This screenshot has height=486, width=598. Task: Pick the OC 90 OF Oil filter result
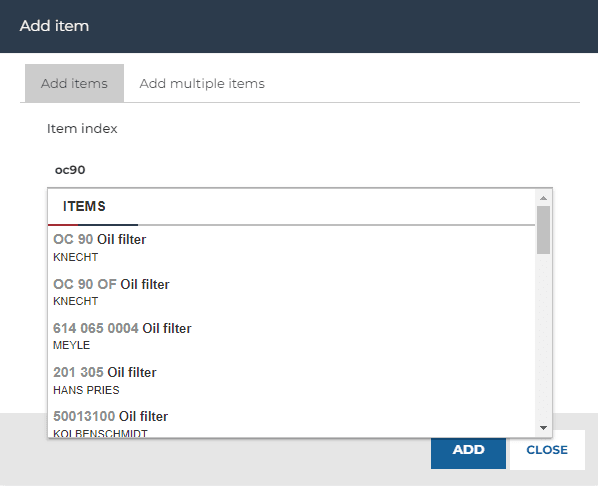coord(291,292)
